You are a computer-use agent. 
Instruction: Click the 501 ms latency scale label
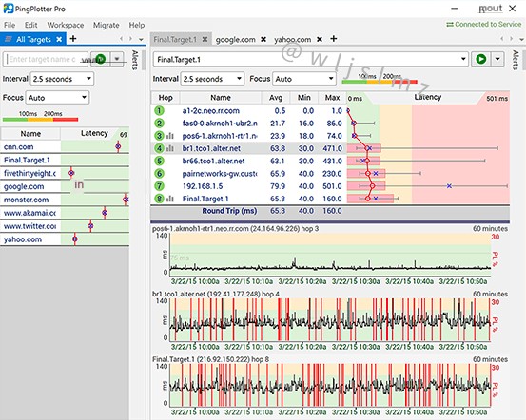coord(497,99)
